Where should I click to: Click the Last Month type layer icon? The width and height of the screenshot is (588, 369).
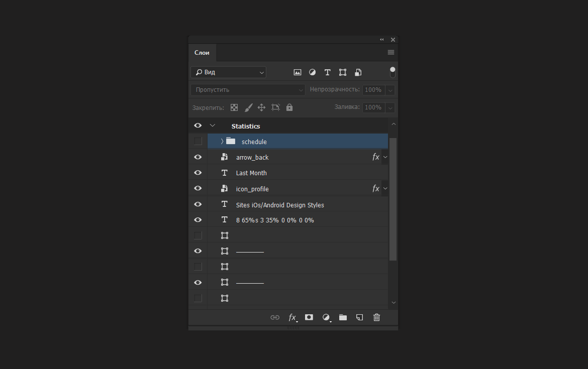[224, 173]
